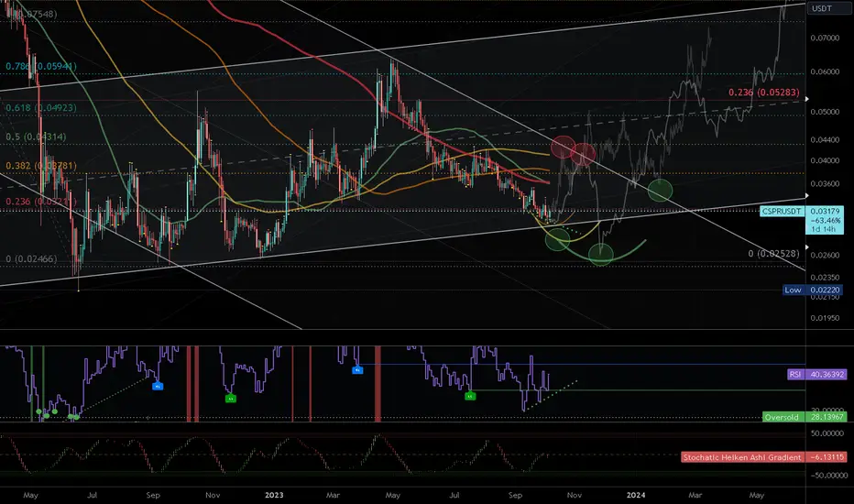
Task: Select the RSI indicator label
Action: [795, 374]
